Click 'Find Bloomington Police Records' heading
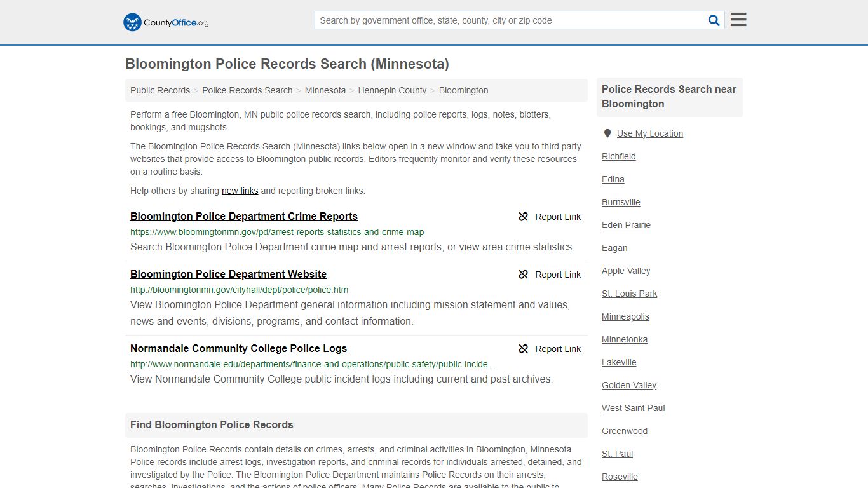This screenshot has height=488, width=868. (212, 424)
